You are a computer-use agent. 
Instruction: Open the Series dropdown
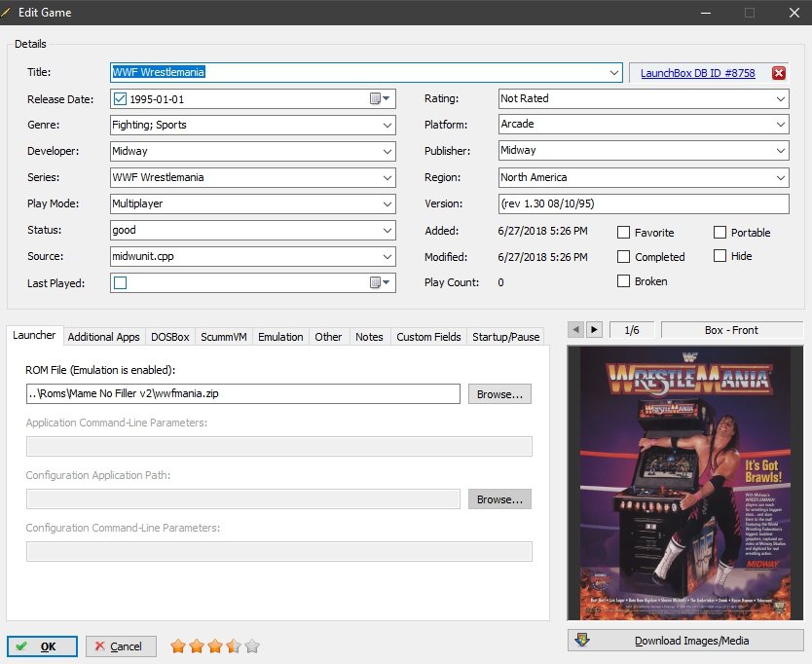[x=388, y=177]
